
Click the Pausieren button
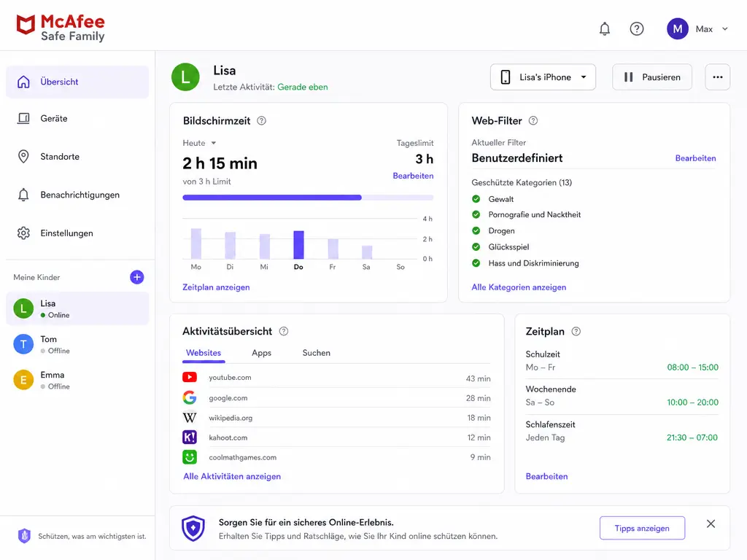pos(652,77)
